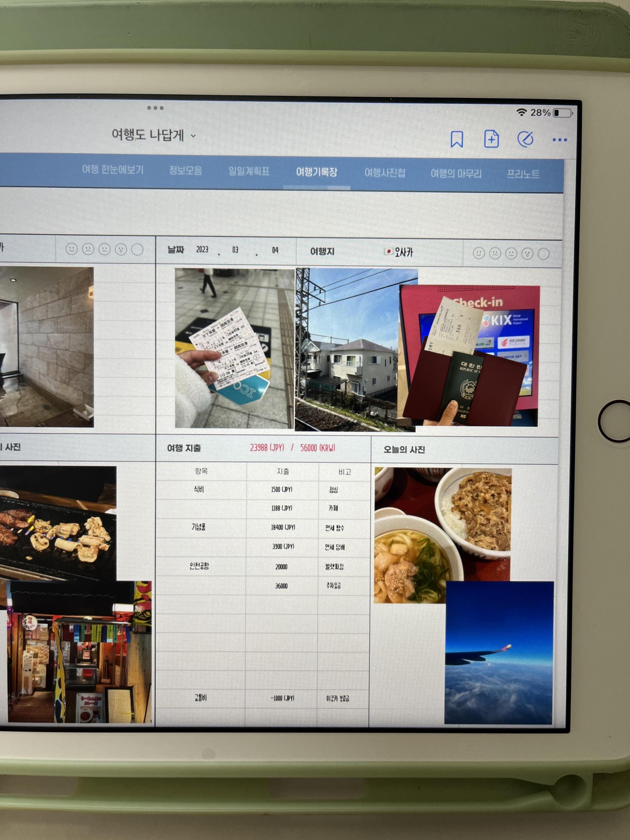Switch to the 여행사진첩 tab
The height and width of the screenshot is (840, 630).
385,173
